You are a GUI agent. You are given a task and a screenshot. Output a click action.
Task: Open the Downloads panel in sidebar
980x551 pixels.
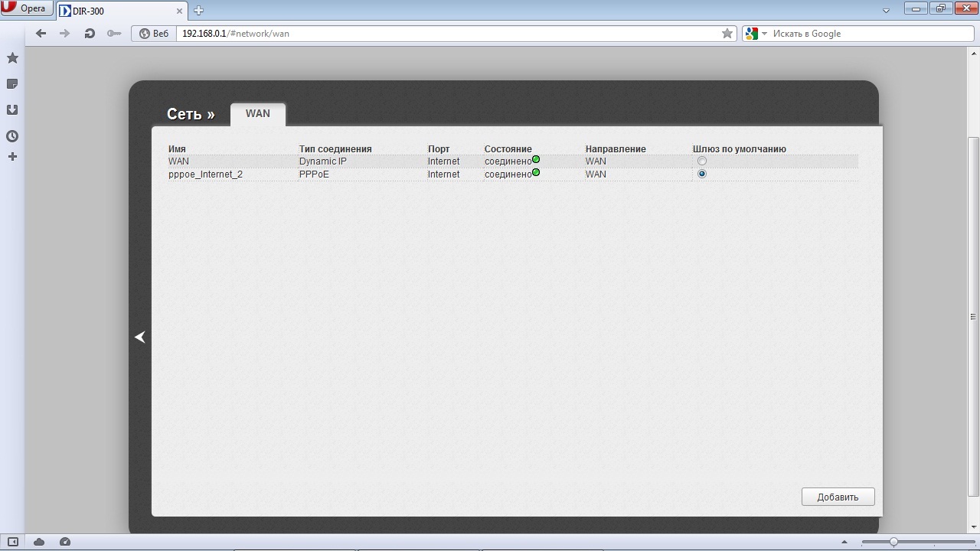pyautogui.click(x=12, y=110)
